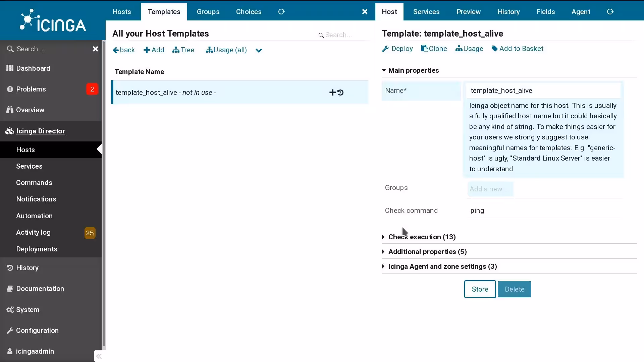
Task: Switch to the Choices tab
Action: [249, 12]
